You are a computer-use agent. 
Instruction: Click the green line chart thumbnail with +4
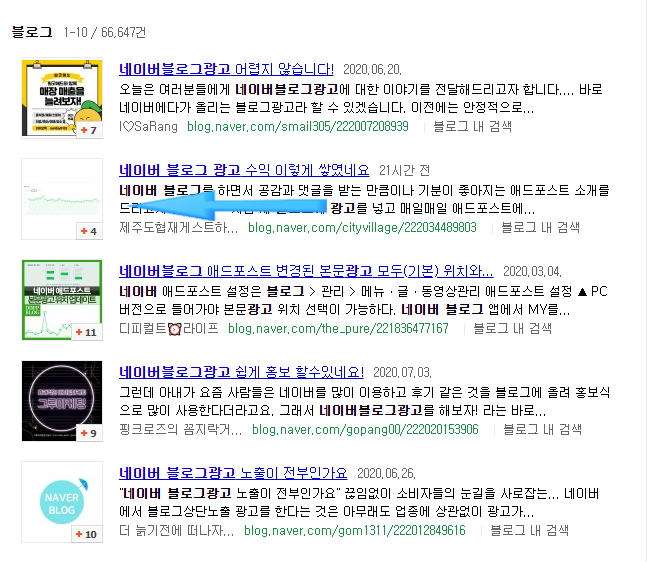[x=62, y=199]
